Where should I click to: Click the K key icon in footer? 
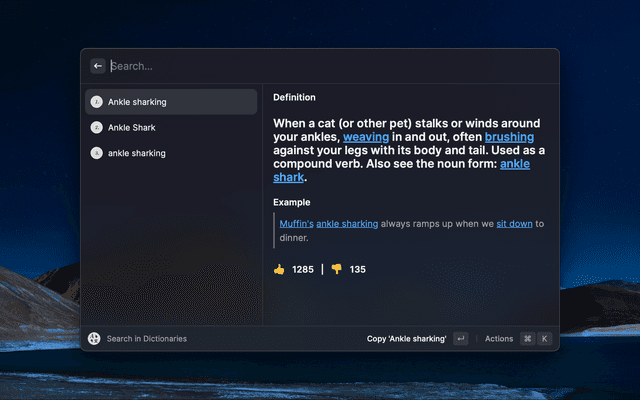point(545,339)
